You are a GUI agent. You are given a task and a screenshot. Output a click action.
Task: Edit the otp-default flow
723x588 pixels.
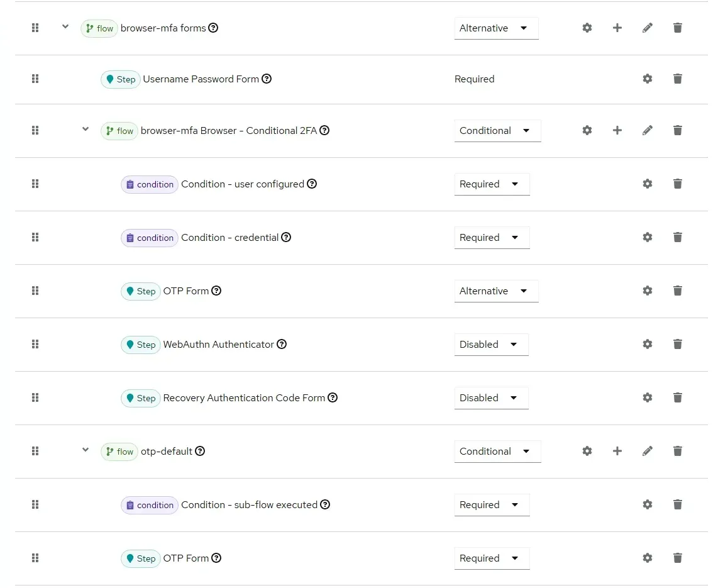click(648, 451)
